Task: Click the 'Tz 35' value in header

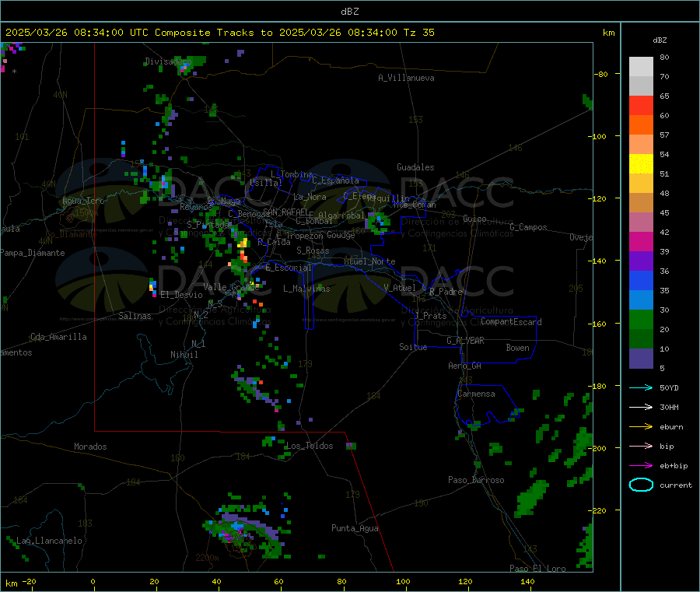Action: pyautogui.click(x=418, y=33)
